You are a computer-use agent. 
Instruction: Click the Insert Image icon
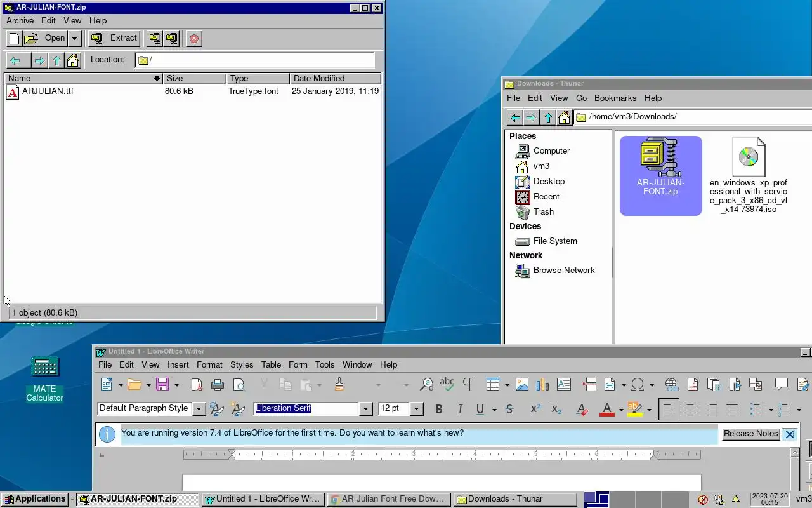point(522,385)
